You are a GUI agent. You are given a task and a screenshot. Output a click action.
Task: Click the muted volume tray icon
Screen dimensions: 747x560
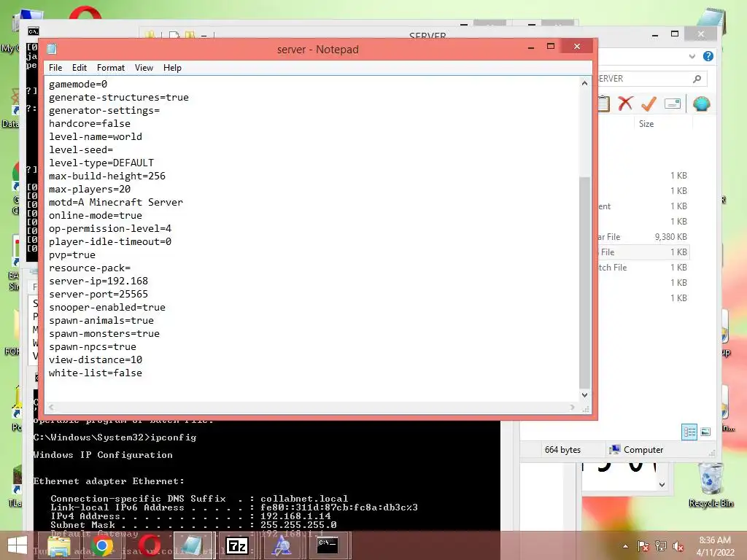678,546
